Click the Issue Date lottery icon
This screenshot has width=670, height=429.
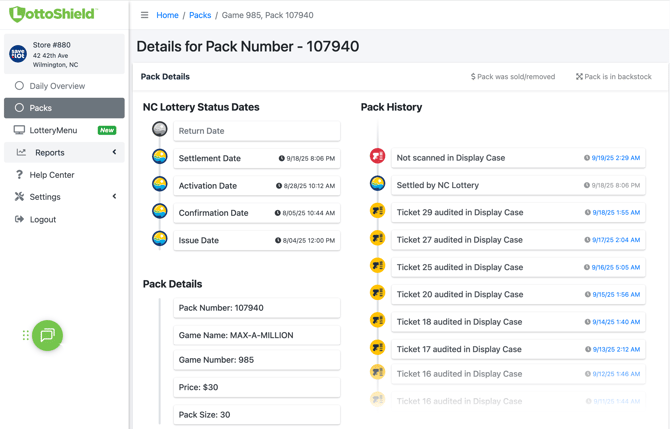(160, 239)
